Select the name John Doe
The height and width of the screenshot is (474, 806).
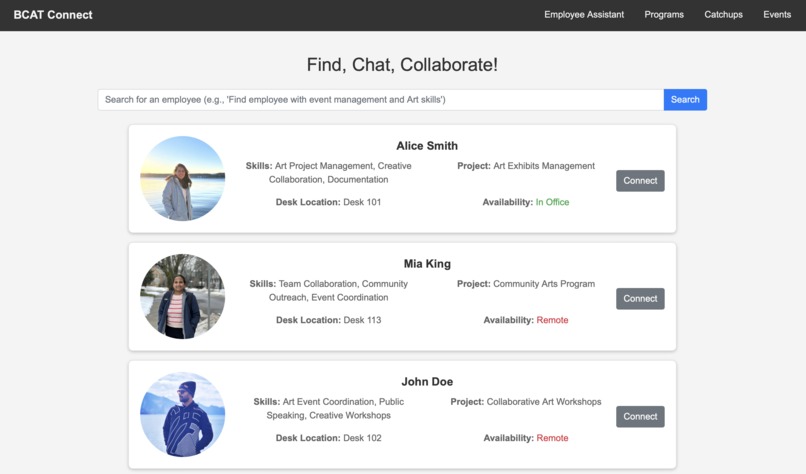point(427,381)
